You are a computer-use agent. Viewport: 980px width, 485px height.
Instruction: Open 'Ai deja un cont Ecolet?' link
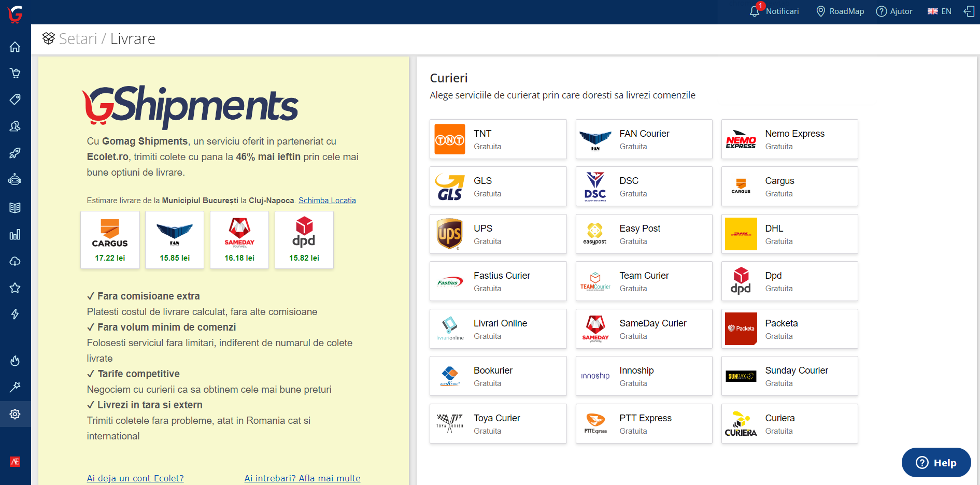pos(135,478)
